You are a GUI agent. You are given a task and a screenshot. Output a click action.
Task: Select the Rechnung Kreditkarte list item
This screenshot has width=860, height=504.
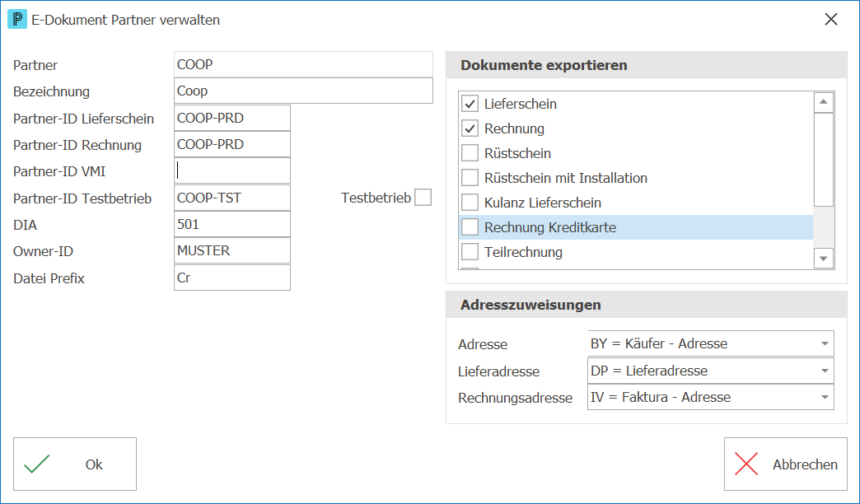point(636,227)
